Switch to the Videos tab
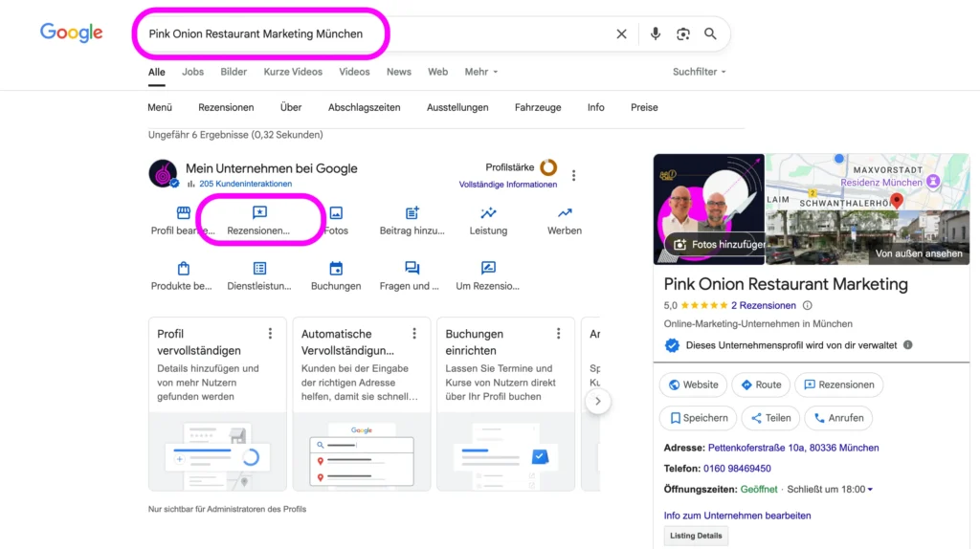 click(354, 72)
